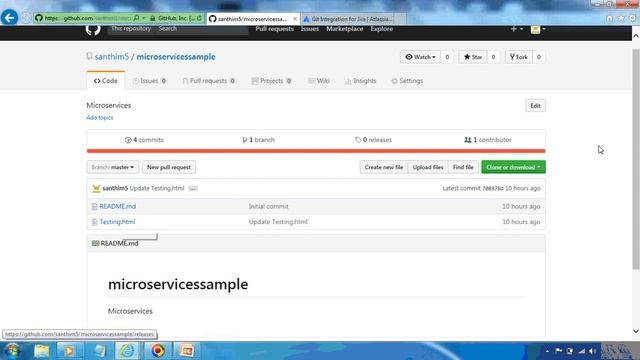Click the Add topics link

coord(100,118)
